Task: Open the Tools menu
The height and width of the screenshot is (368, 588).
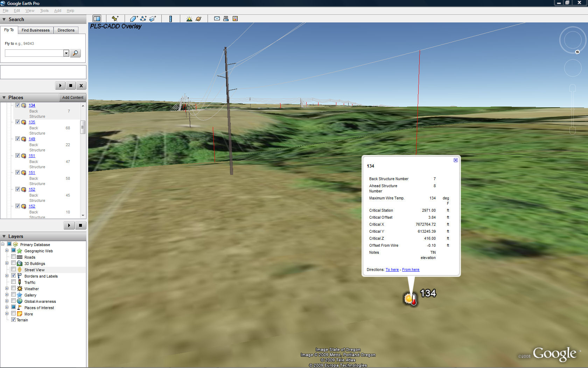Action: [x=44, y=11]
